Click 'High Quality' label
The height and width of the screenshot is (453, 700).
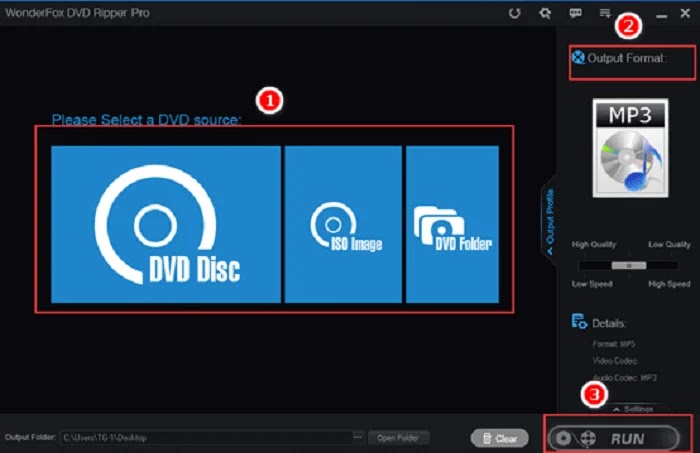594,244
